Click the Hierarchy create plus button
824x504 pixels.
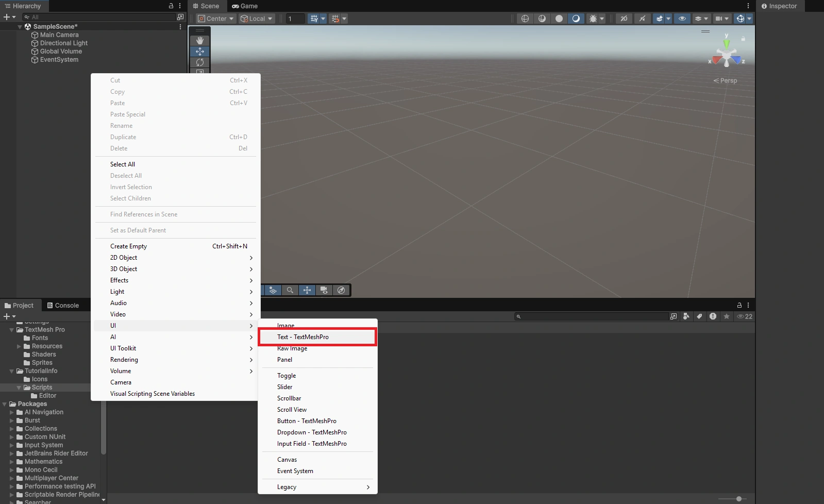(x=9, y=17)
